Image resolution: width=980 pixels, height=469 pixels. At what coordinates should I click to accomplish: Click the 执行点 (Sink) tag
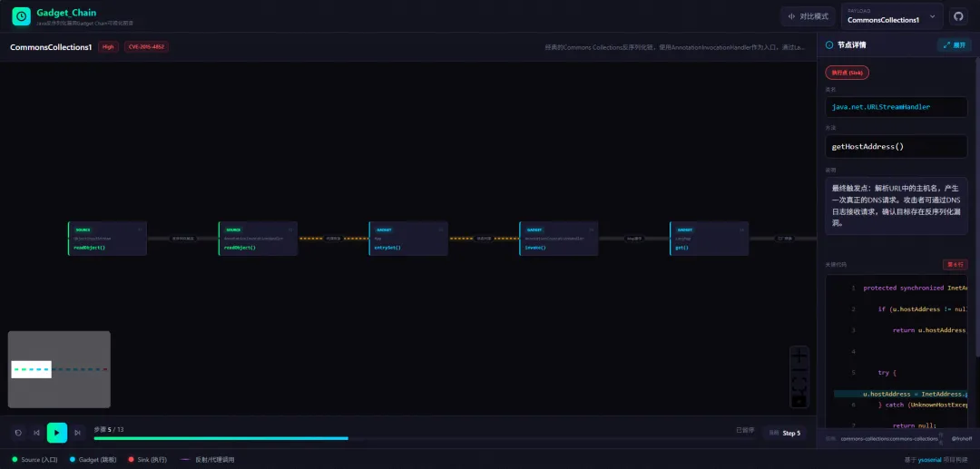(x=847, y=73)
